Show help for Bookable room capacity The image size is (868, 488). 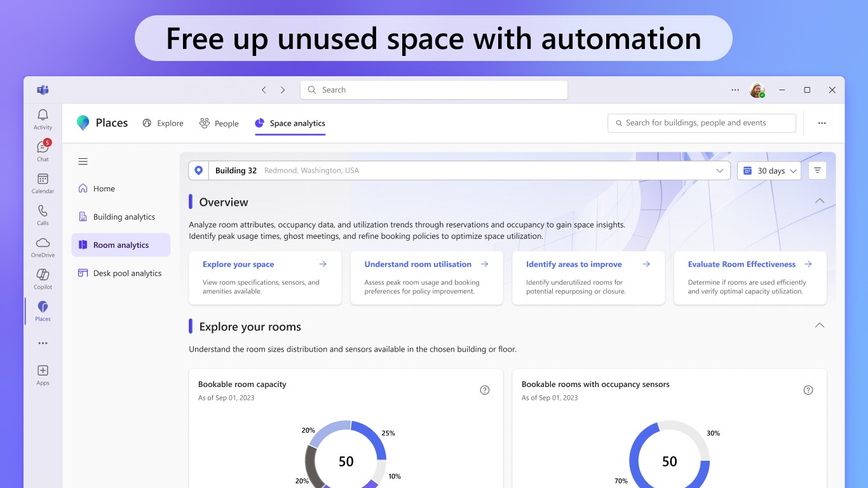coord(485,390)
